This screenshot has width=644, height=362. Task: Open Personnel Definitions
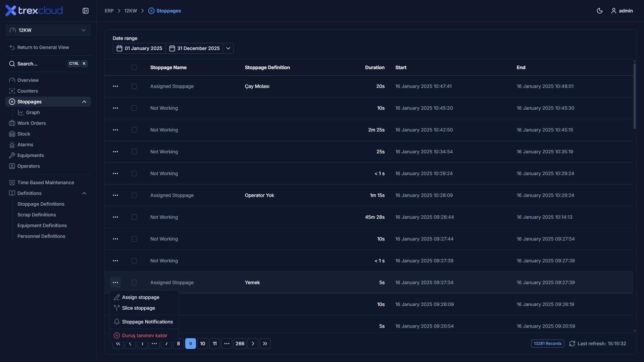pos(41,236)
